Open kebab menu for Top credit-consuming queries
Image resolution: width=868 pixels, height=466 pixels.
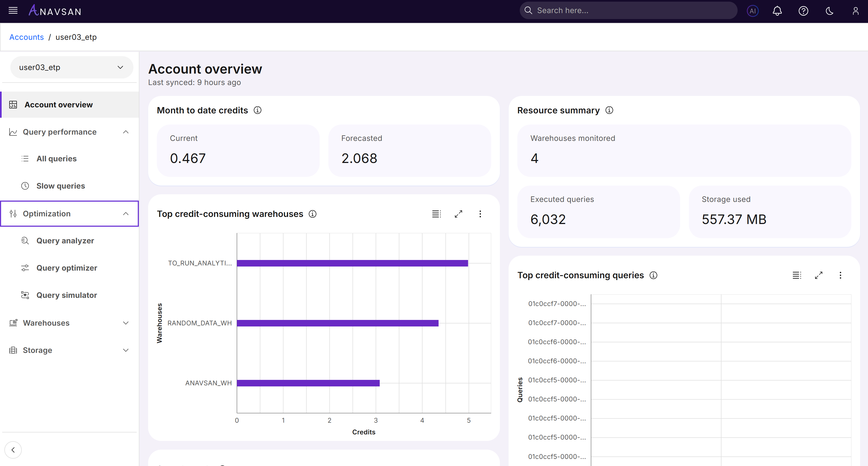pos(840,275)
